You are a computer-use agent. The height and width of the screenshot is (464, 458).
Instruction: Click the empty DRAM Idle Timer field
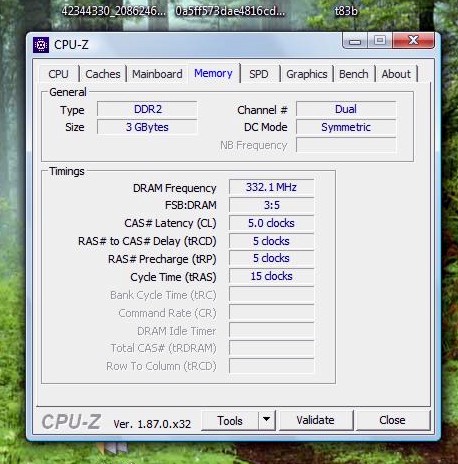pos(271,331)
